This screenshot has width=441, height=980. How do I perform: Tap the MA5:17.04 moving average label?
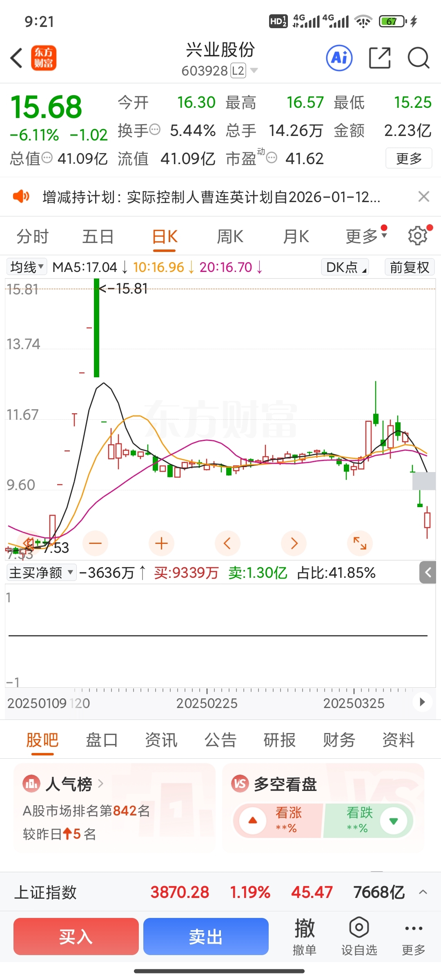(x=85, y=267)
